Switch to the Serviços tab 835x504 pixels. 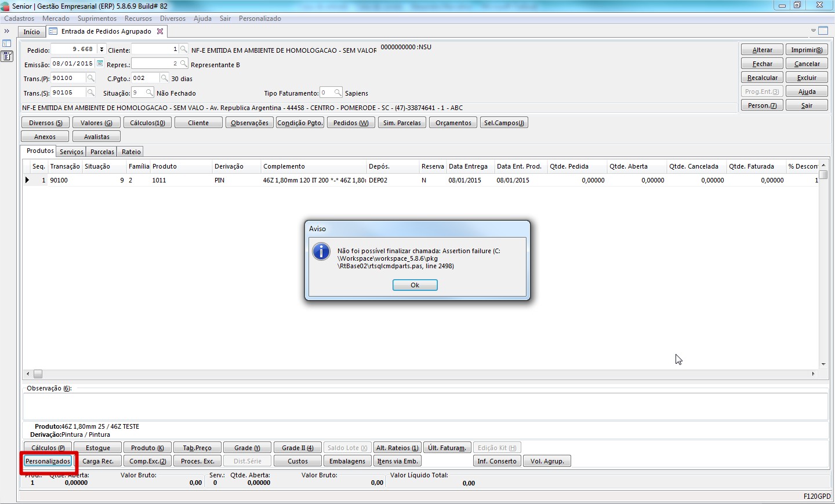pos(71,152)
